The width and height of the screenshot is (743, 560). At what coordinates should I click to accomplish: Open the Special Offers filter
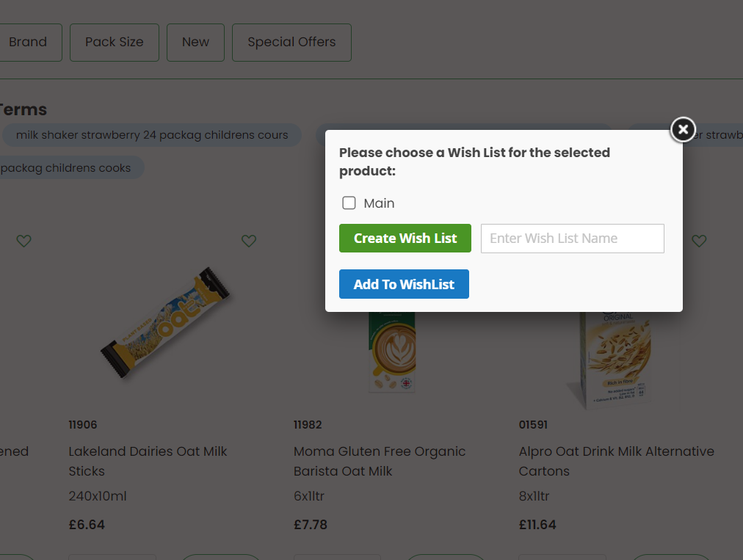[291, 43]
